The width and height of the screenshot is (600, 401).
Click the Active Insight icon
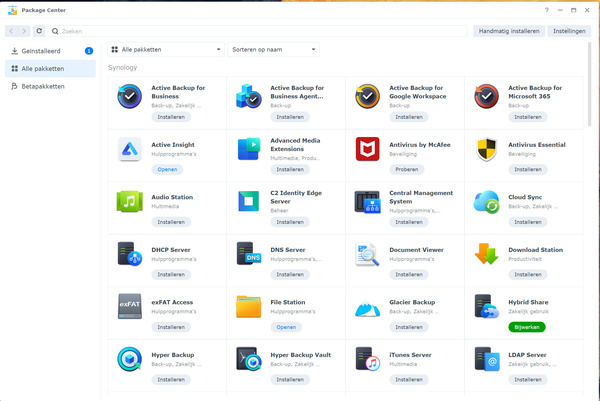(129, 149)
